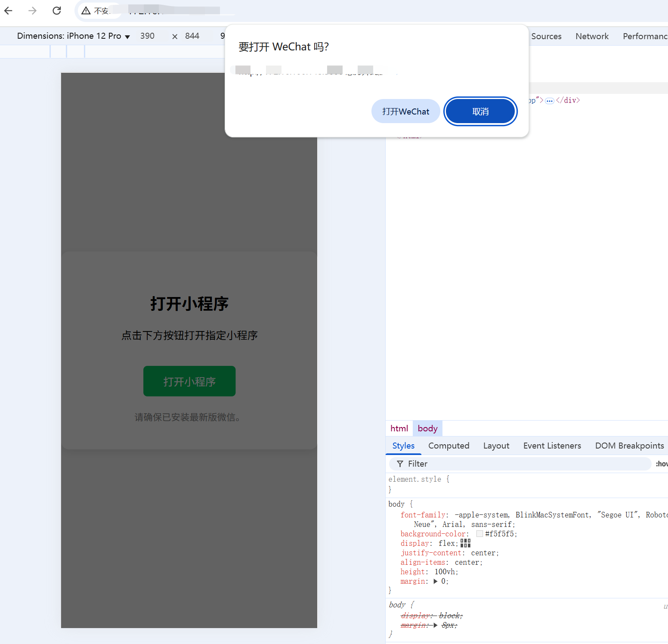
Task: Go forward with the browser forward arrow
Action: (33, 10)
